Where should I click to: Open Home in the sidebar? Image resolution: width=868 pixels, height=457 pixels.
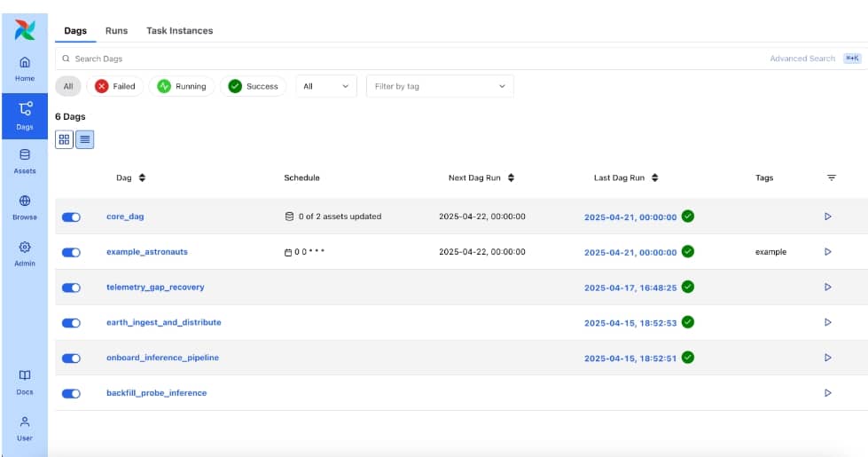pyautogui.click(x=25, y=69)
